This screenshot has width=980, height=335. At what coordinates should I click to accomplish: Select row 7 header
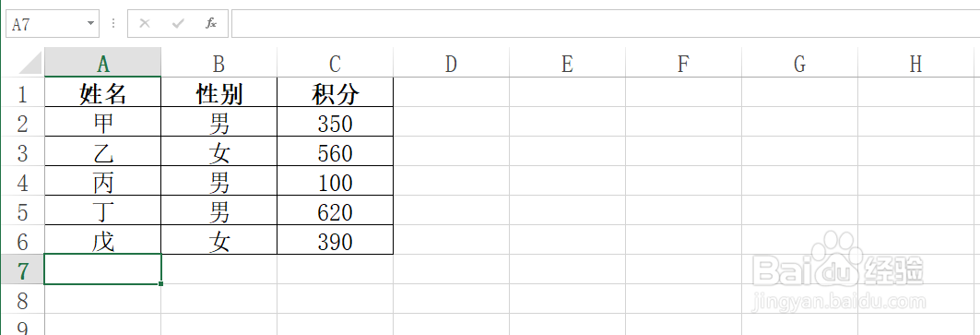tap(22, 269)
